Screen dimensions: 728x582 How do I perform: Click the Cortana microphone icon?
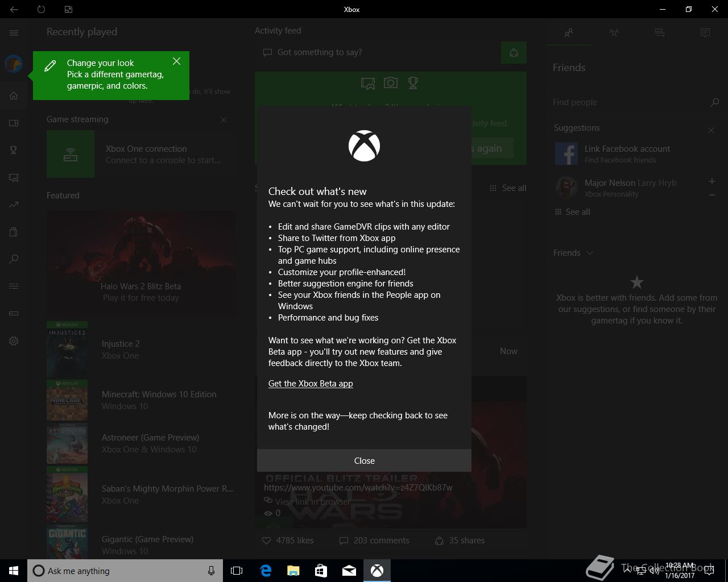coord(211,571)
